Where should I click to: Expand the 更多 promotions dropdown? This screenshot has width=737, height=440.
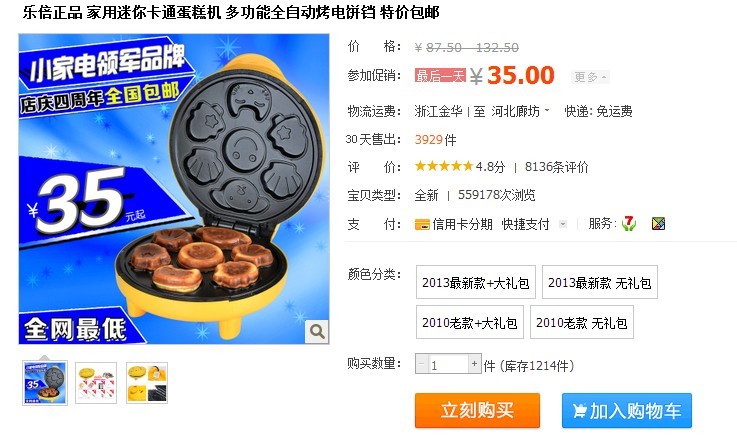click(x=590, y=77)
